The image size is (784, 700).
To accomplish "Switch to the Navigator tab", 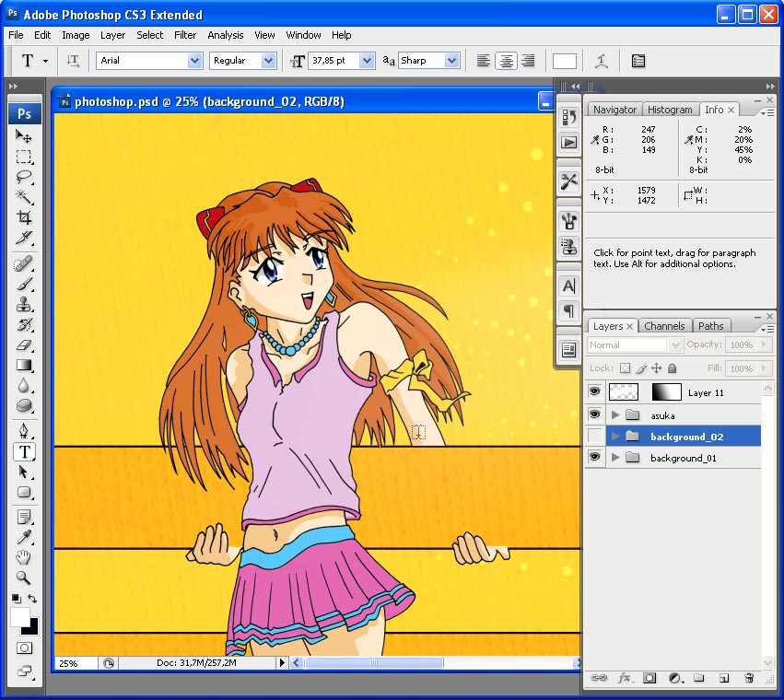I will [x=614, y=110].
